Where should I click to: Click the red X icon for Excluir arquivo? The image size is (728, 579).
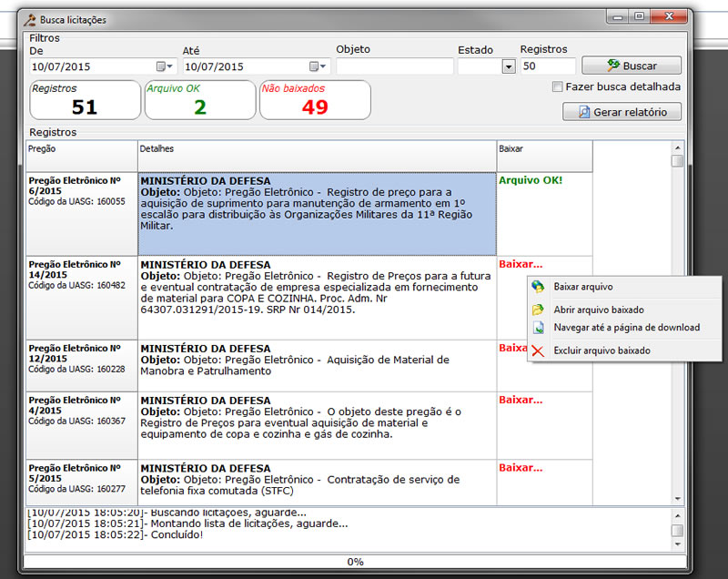pos(538,351)
